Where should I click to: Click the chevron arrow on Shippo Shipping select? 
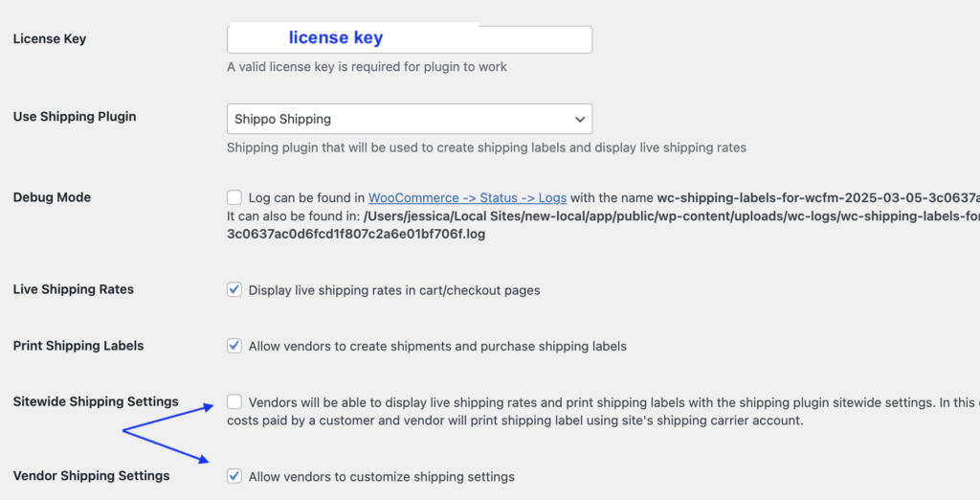(579, 119)
